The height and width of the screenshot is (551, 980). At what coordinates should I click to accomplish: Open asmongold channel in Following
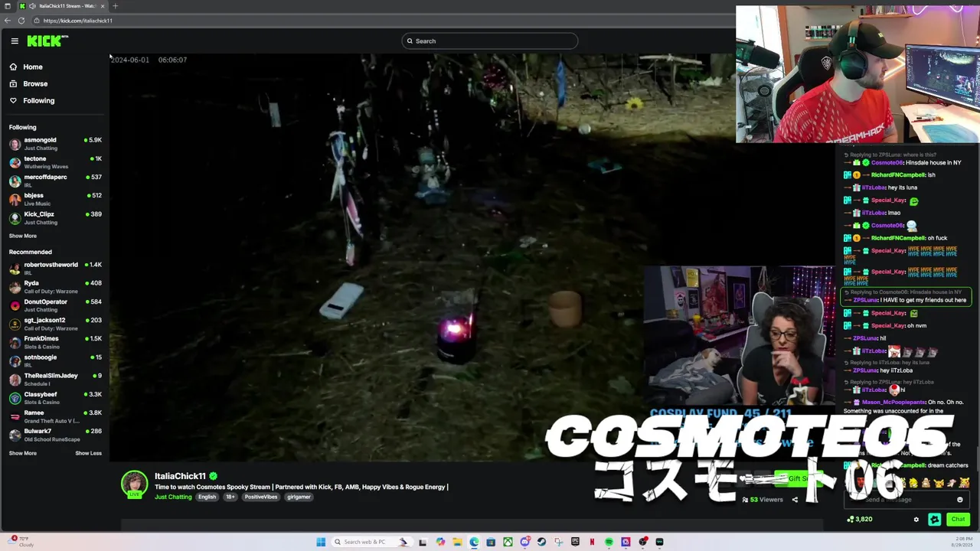click(x=55, y=144)
